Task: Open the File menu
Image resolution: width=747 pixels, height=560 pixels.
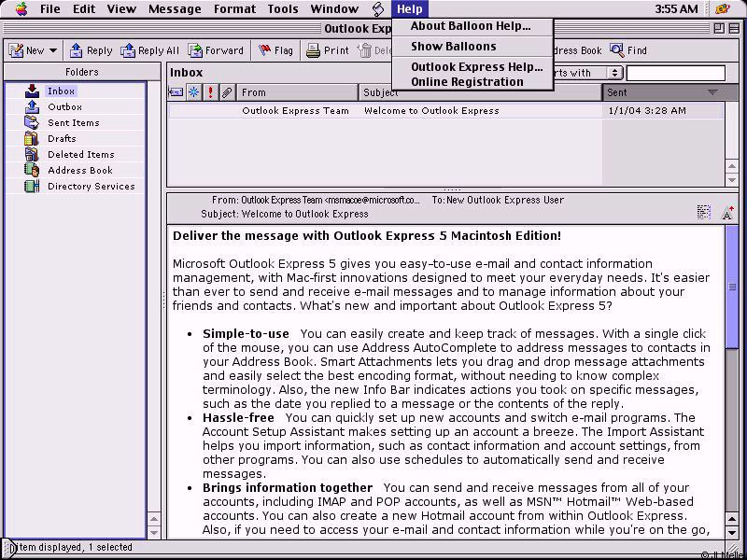Action: [50, 8]
